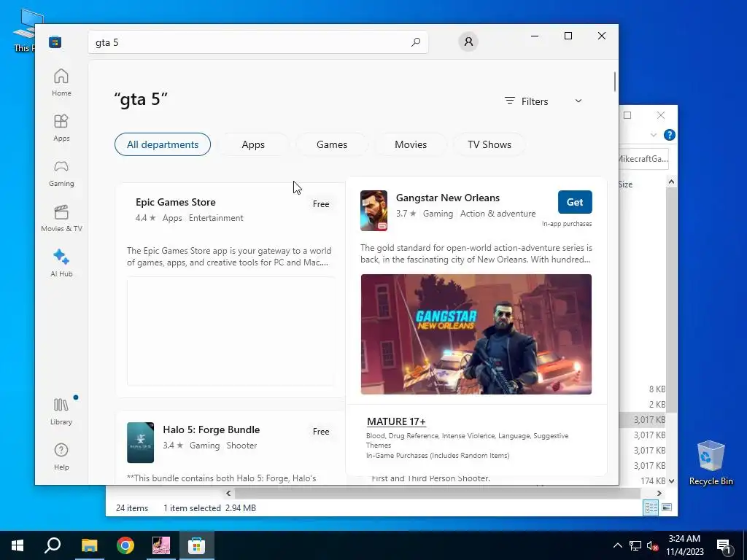
Task: Click Get for Gangstar New Orleans
Action: point(575,202)
